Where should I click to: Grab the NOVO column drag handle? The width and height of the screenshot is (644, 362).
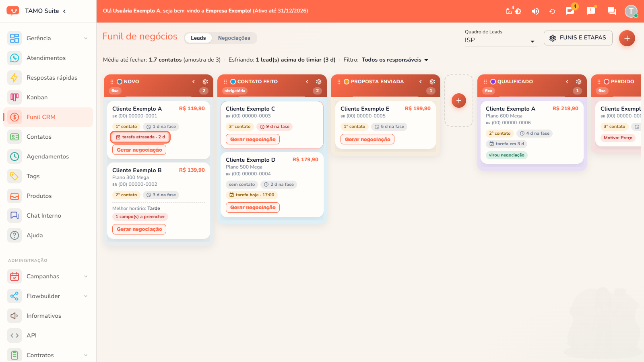point(112,82)
